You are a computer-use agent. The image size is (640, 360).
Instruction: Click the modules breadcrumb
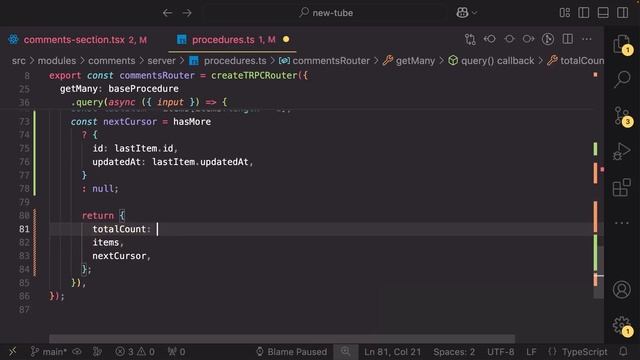57,61
